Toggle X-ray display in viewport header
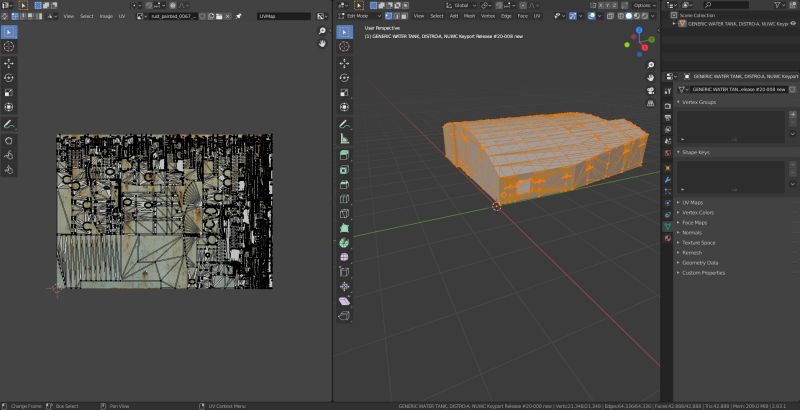800x410 pixels. pos(611,16)
